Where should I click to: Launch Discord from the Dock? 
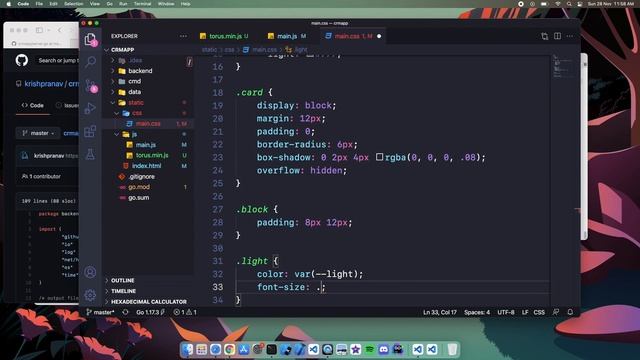[x=383, y=349]
